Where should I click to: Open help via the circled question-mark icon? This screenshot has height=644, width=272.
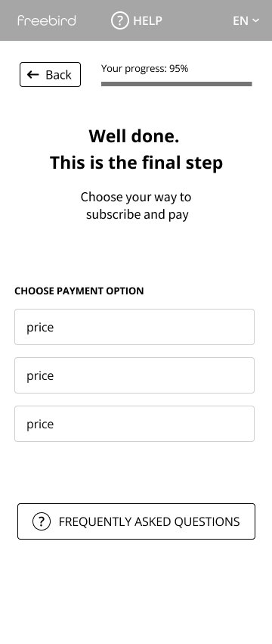tap(120, 20)
